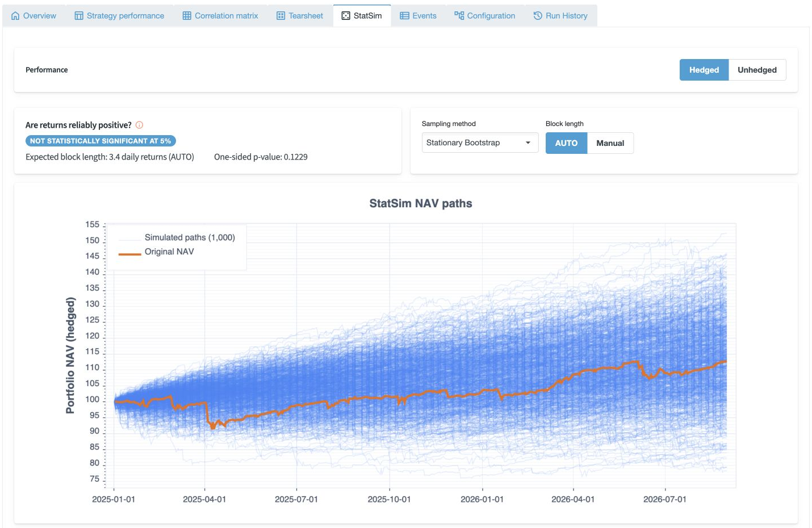This screenshot has height=528, width=812.
Task: Click the orange Original NAV legend line
Action: pos(129,254)
